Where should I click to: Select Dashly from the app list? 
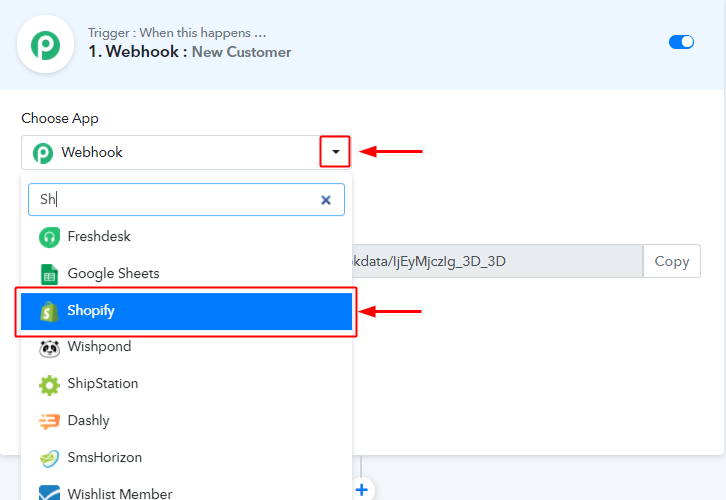tap(186, 421)
